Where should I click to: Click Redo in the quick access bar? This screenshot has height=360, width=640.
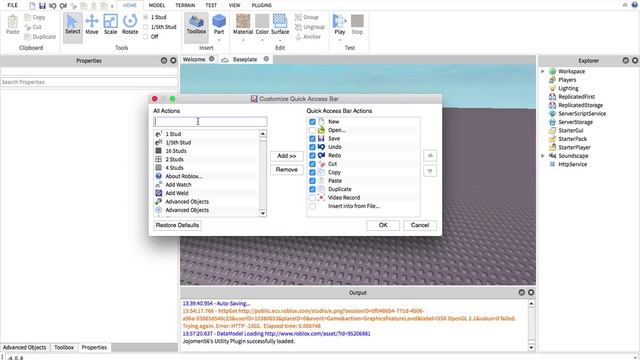click(x=63, y=6)
